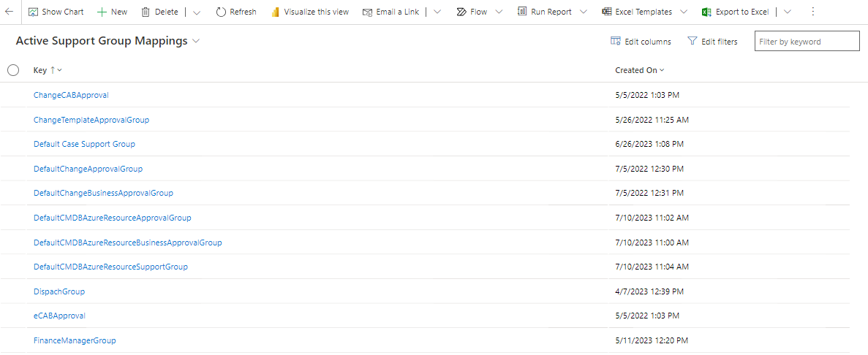
Task: Open the Excel Templates menu
Action: click(x=644, y=12)
